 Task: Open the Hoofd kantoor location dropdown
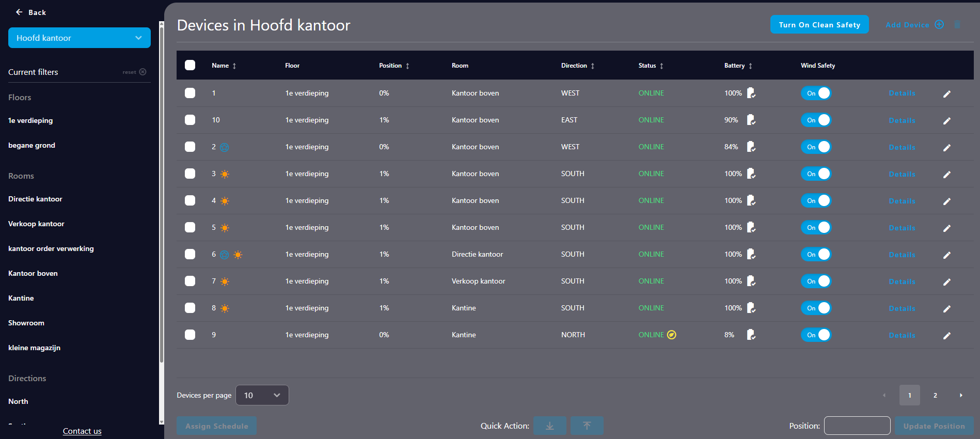click(x=80, y=38)
